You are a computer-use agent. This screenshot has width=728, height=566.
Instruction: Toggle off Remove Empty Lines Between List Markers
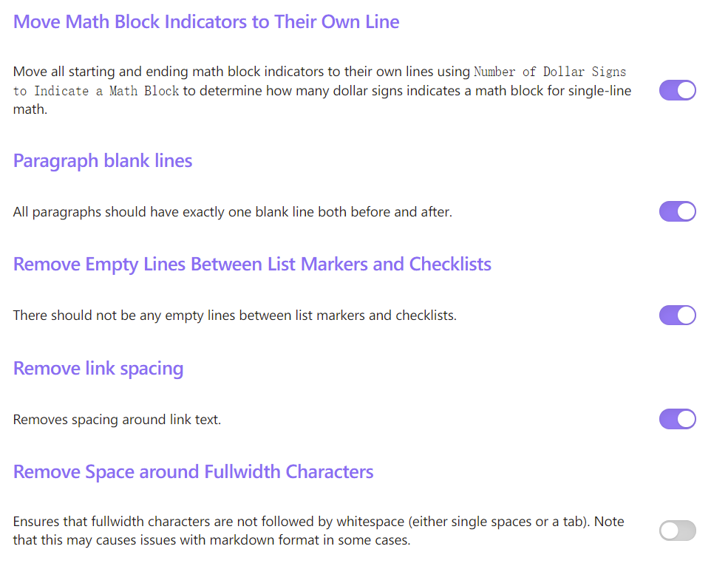coord(677,315)
